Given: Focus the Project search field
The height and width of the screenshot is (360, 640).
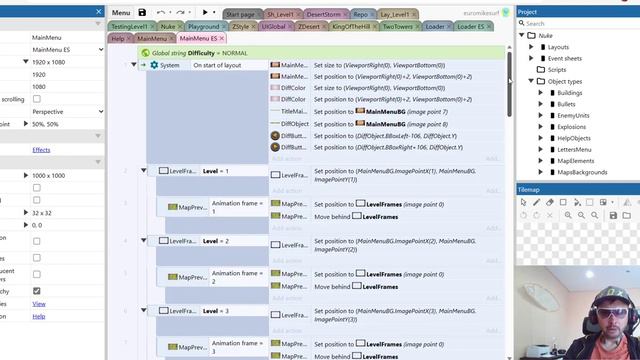Looking at the screenshot, I should click(x=578, y=23).
